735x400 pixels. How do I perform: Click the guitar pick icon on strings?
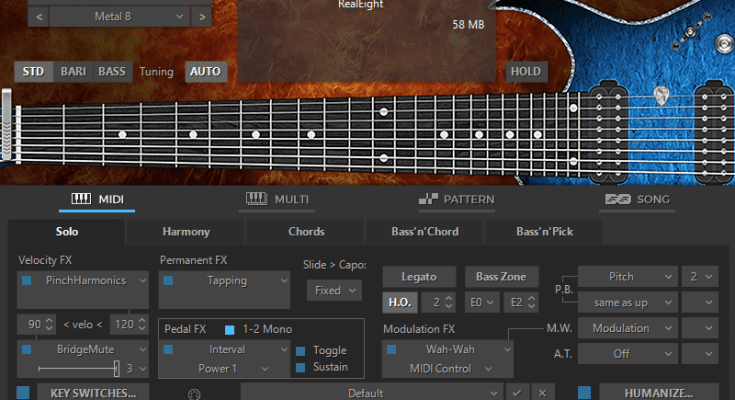pyautogui.click(x=661, y=96)
